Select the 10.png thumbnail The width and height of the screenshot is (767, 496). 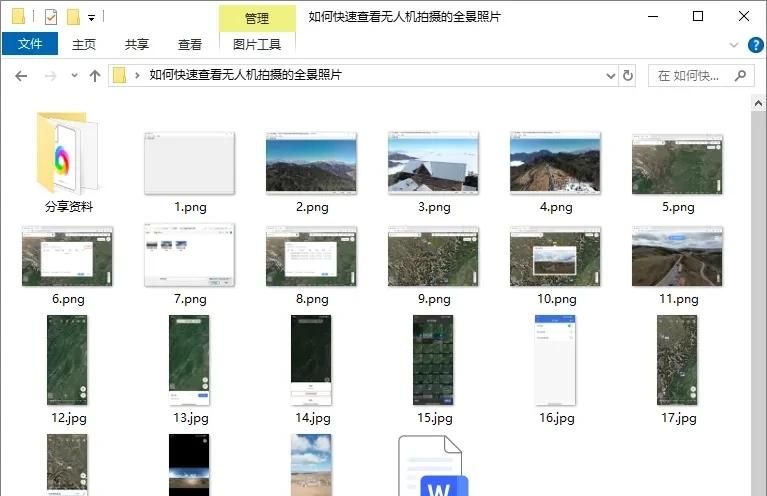(x=555, y=256)
